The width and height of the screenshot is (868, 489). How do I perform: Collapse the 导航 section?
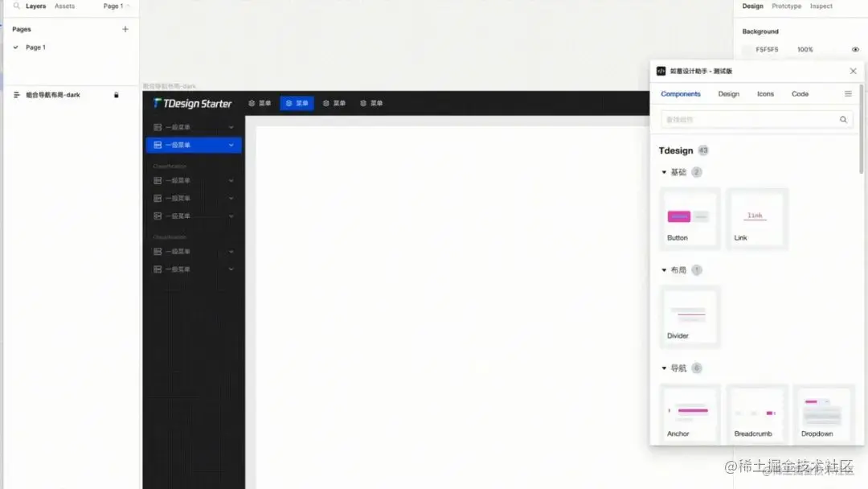point(664,368)
